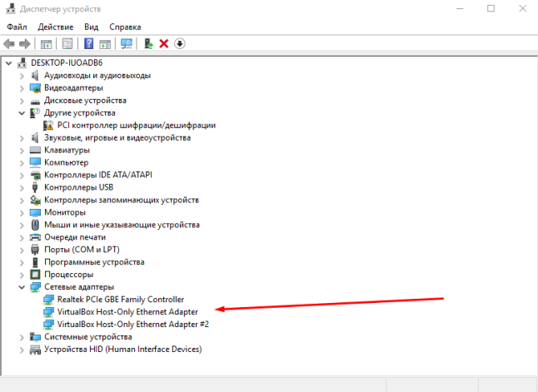
Task: Expand Аудиовходы и аудиовыходы category
Action: [x=22, y=76]
